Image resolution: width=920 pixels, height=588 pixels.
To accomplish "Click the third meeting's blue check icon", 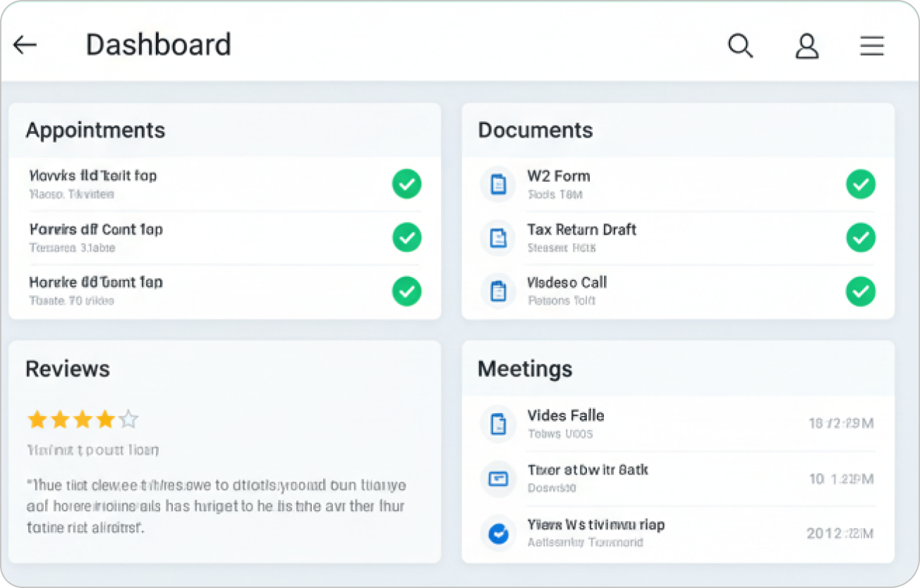I will 498,534.
